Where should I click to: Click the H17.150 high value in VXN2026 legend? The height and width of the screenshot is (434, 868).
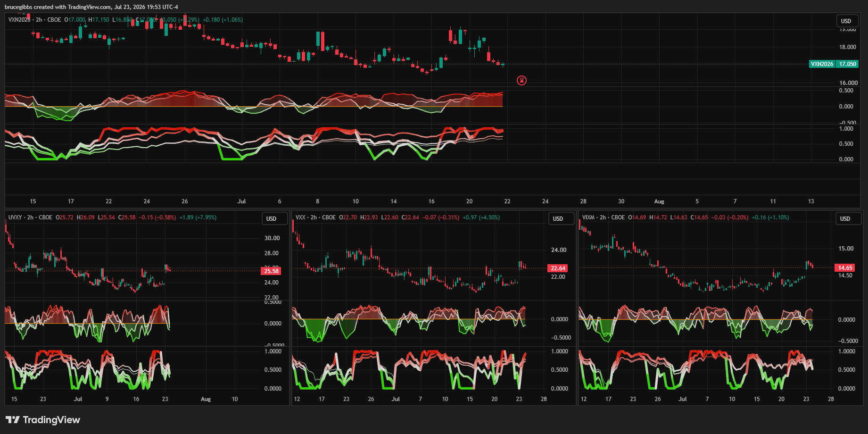(x=99, y=20)
